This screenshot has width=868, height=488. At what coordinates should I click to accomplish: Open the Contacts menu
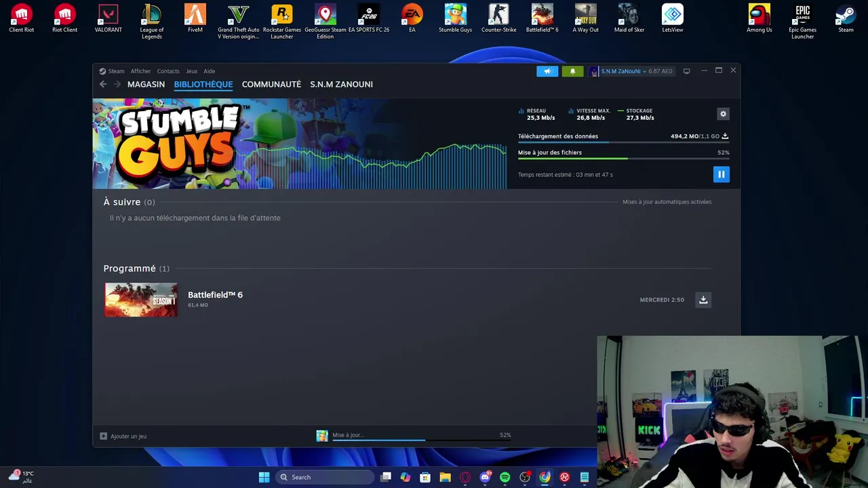click(x=168, y=71)
